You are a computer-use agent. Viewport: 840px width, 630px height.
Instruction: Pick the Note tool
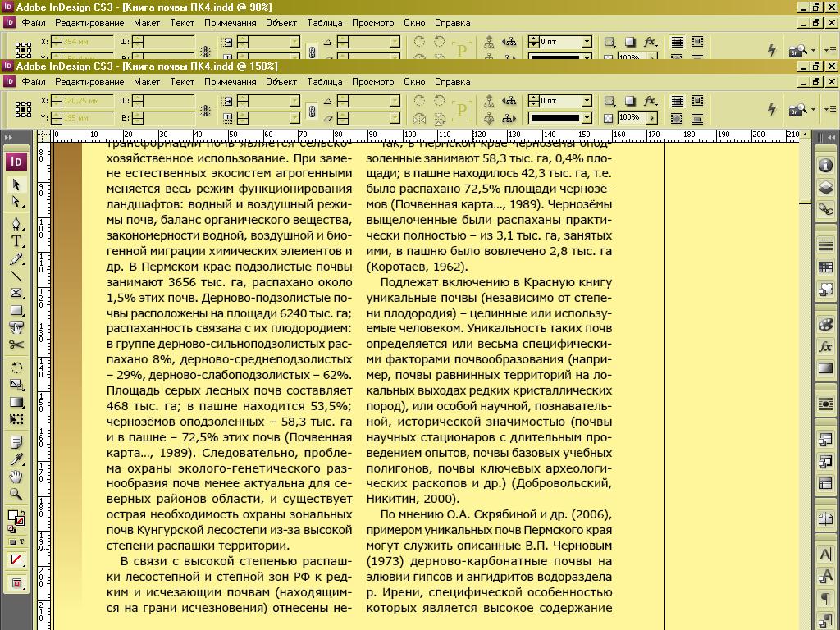click(16, 442)
